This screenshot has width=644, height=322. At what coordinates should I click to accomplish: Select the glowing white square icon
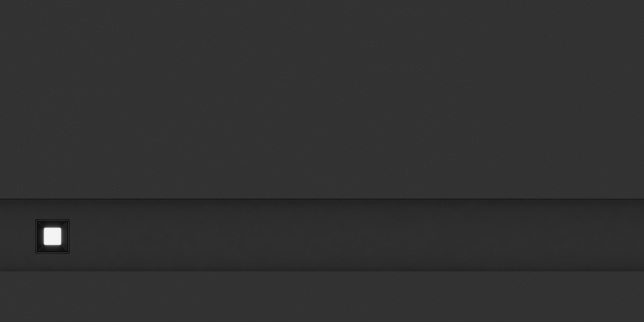52,236
